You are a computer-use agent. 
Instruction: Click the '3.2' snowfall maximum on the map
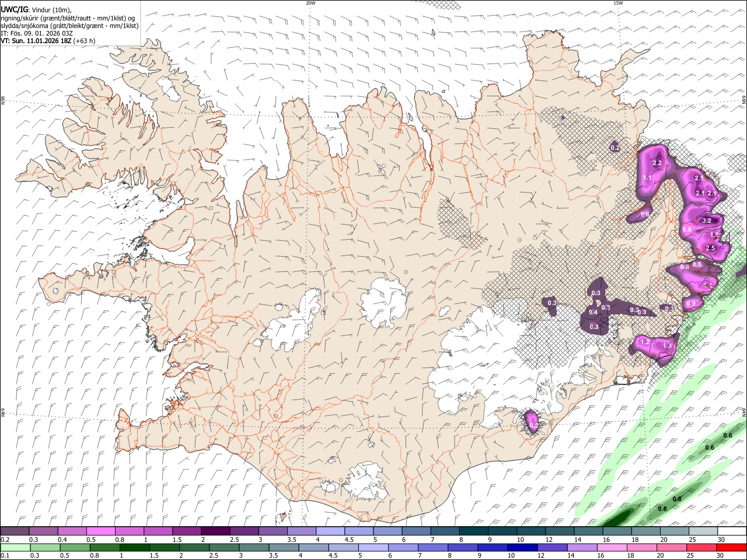tap(707, 220)
